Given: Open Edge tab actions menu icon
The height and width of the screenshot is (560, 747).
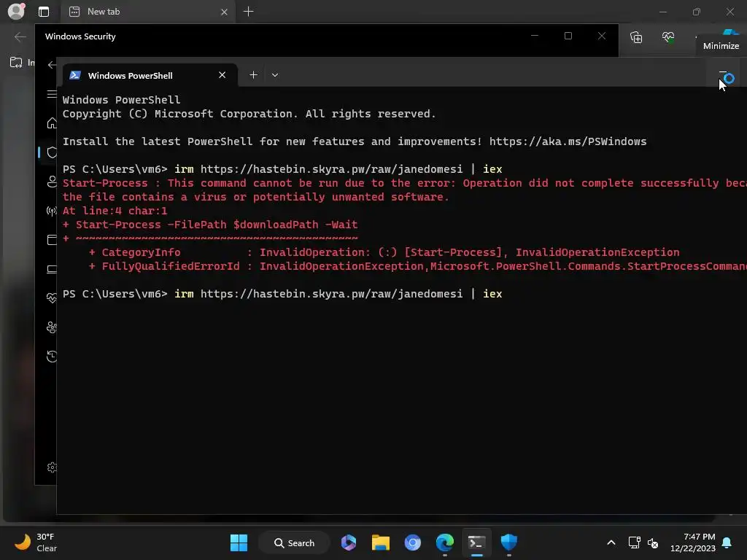Looking at the screenshot, I should pyautogui.click(x=44, y=12).
